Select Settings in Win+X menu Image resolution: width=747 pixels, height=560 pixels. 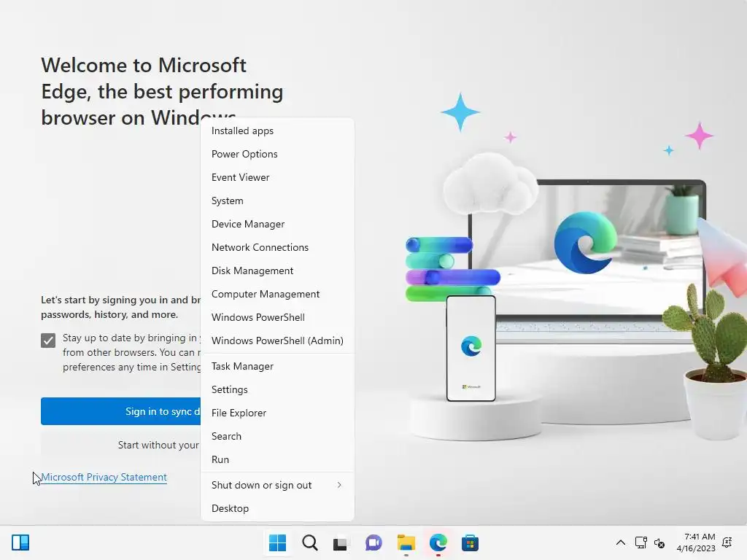point(277,389)
